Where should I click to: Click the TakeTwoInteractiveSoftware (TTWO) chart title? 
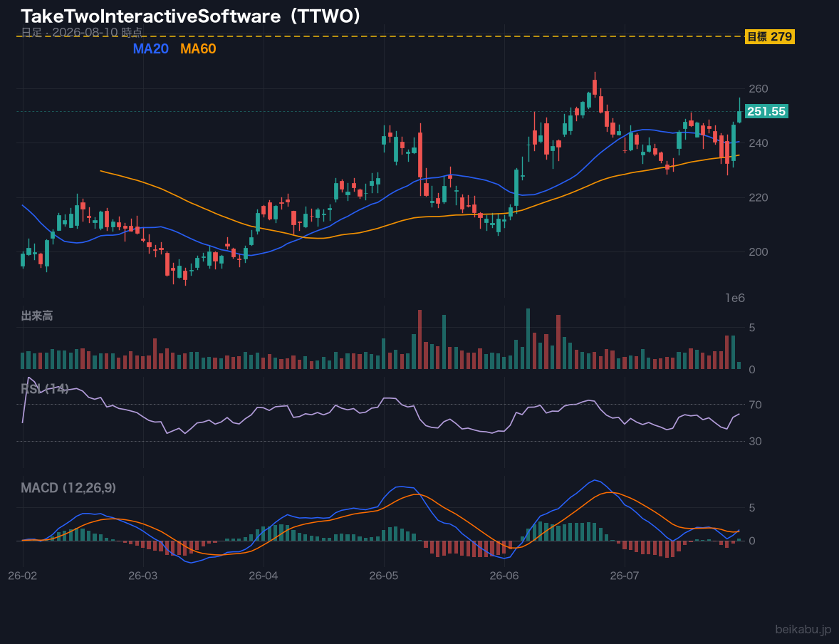191,16
